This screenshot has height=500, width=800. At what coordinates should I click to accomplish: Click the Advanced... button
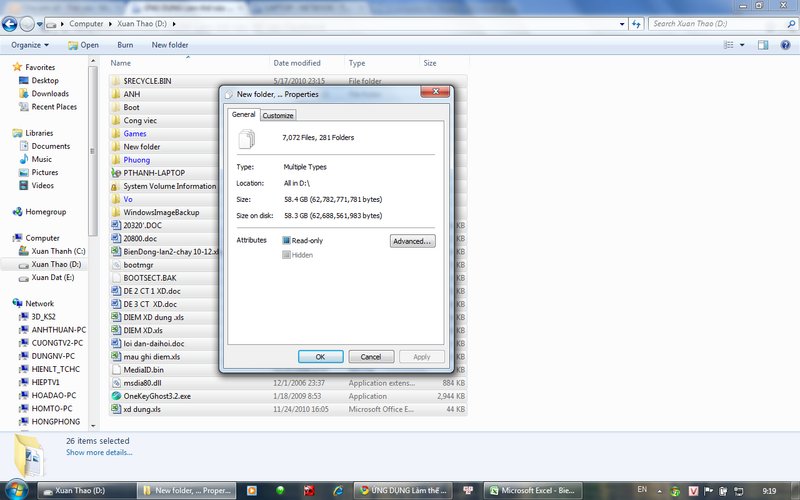point(411,241)
